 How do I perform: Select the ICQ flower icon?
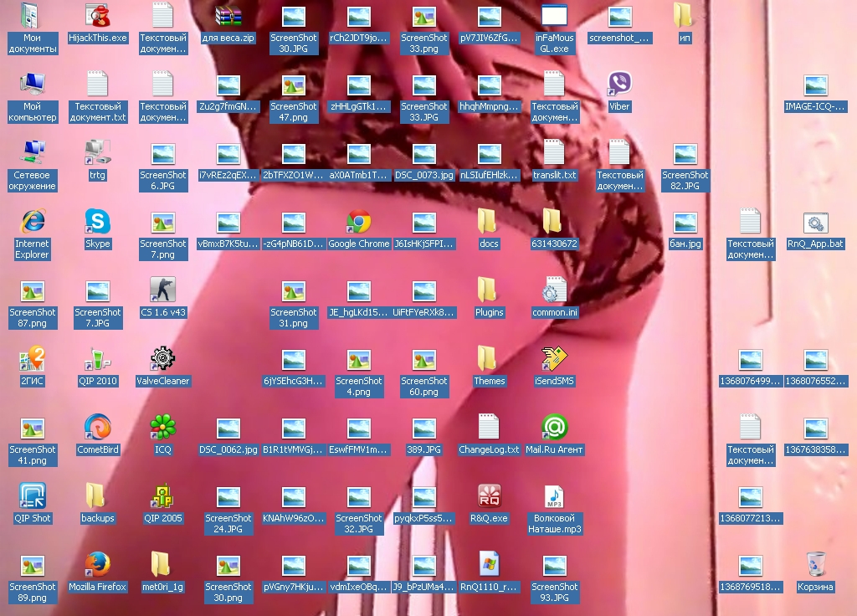[x=163, y=428]
